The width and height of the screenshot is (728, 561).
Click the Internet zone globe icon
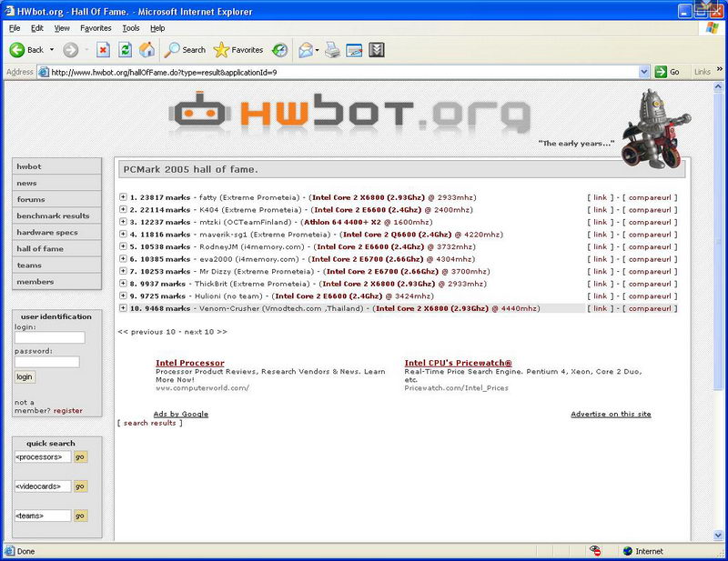pos(628,551)
